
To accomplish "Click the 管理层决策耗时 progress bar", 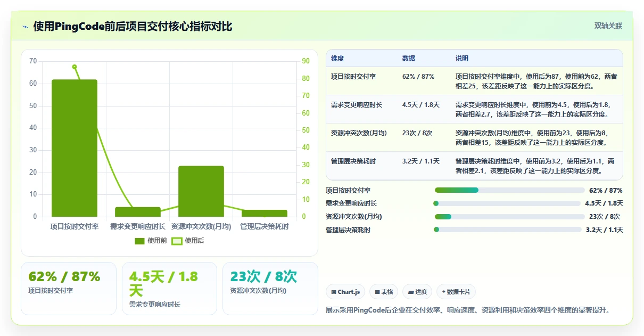I will pos(508,230).
